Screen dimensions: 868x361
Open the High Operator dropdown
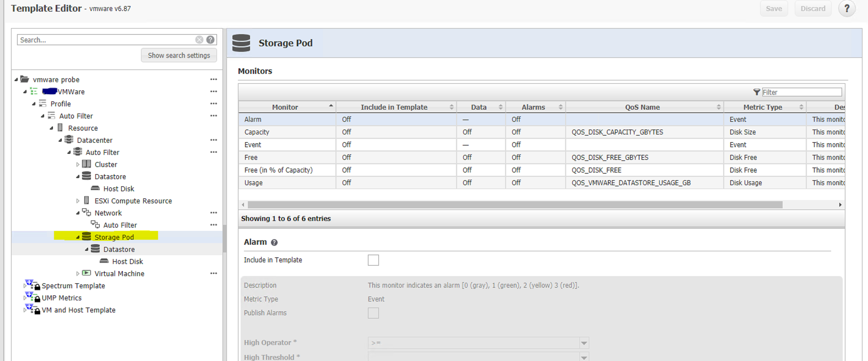tap(584, 343)
